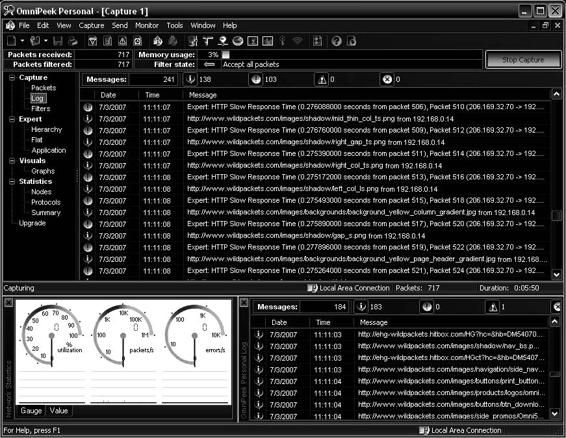
Task: Toggle informational messages filter showing 138
Action: tap(191, 79)
